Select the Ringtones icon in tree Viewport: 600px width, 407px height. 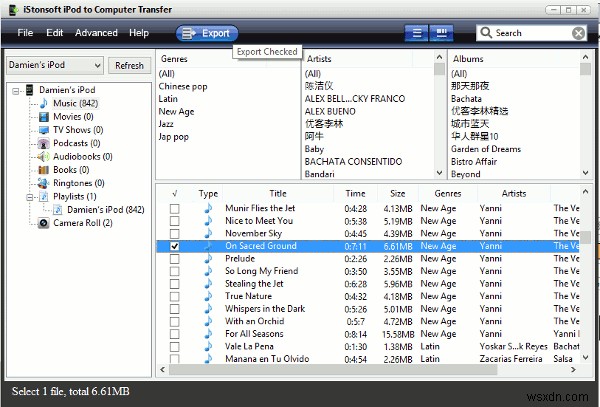43,183
